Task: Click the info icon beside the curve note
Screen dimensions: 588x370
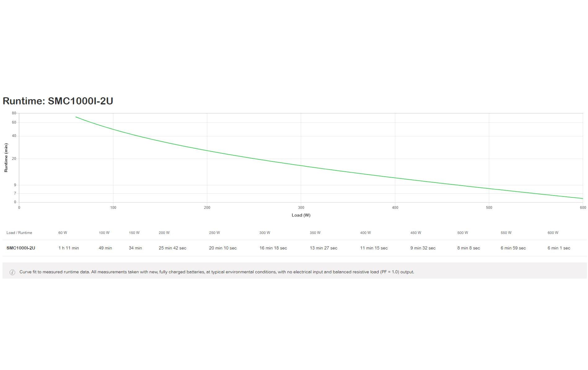Action: point(12,272)
